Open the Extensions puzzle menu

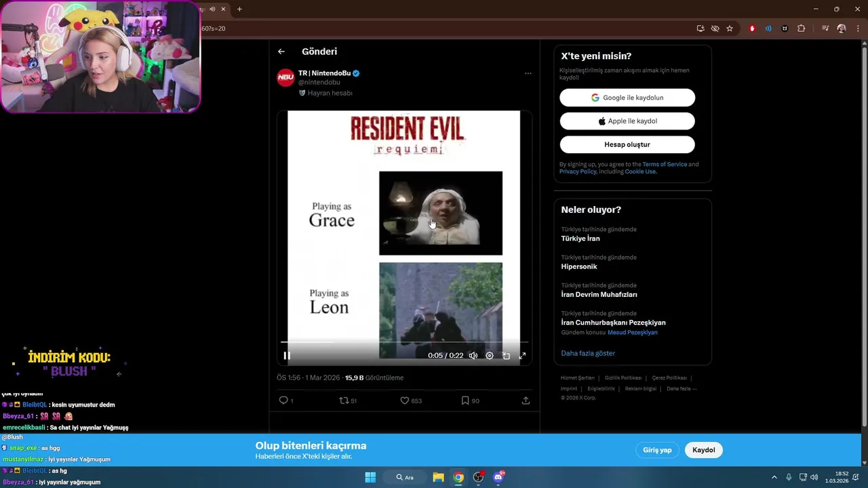point(801,28)
